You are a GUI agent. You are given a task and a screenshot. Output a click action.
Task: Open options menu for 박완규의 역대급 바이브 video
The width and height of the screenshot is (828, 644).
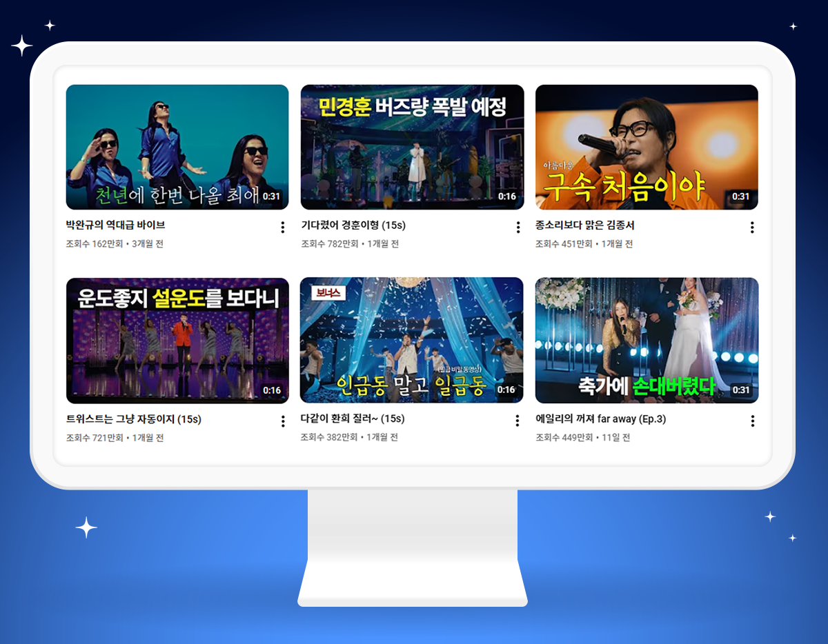[x=282, y=227]
